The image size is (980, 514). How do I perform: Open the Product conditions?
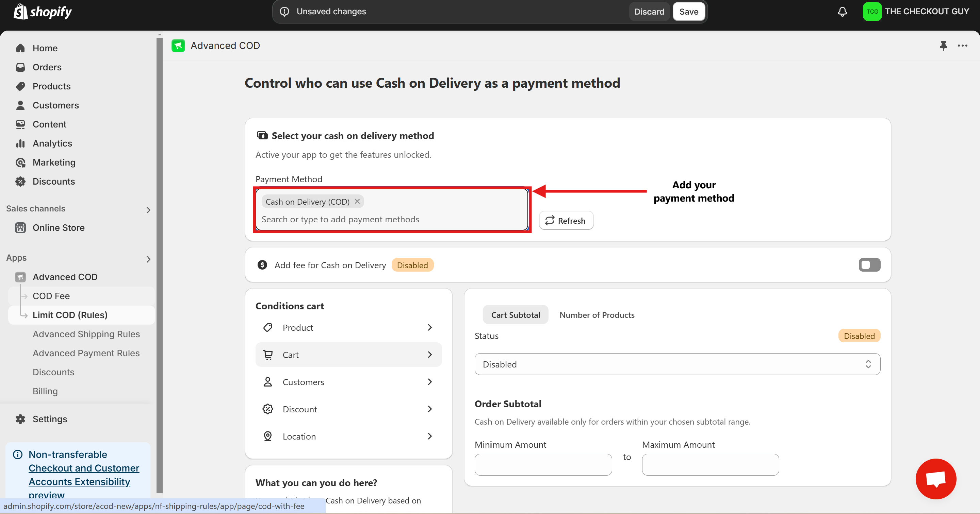pyautogui.click(x=348, y=328)
